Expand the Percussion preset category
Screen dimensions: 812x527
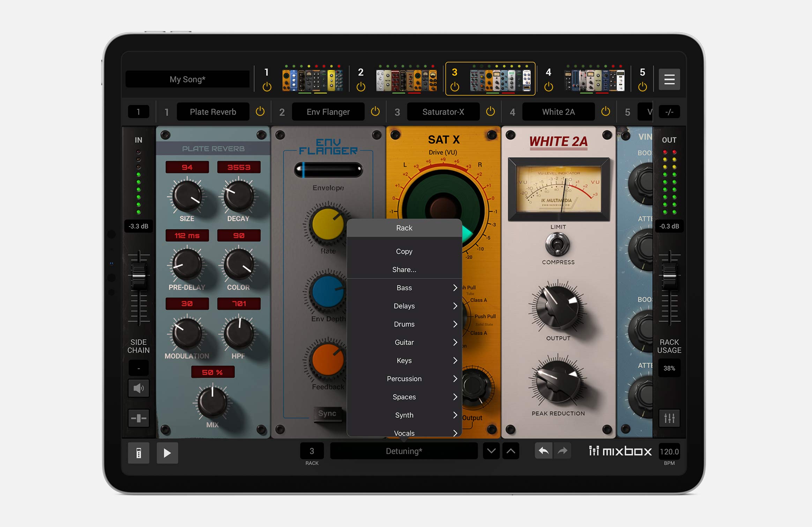tap(404, 378)
